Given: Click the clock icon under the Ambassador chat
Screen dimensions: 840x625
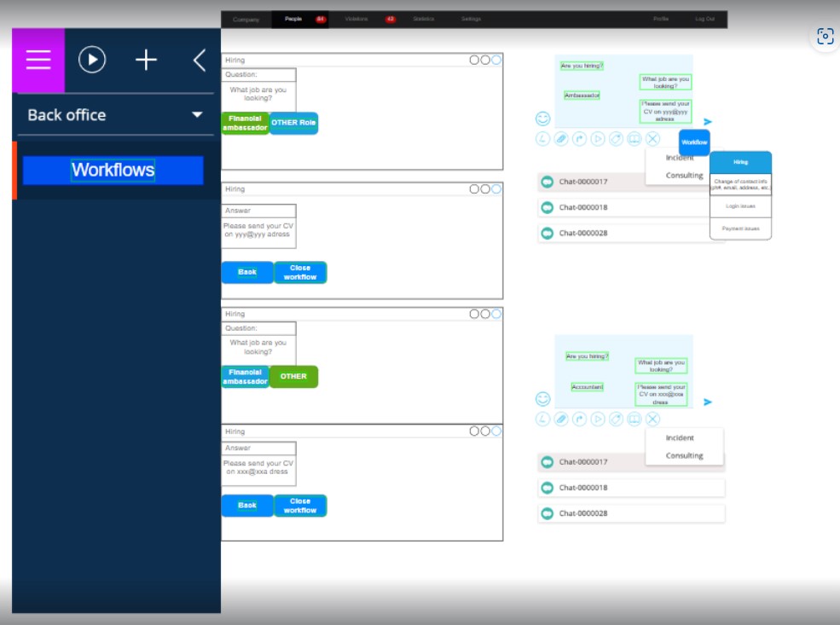Looking at the screenshot, I should [x=542, y=139].
